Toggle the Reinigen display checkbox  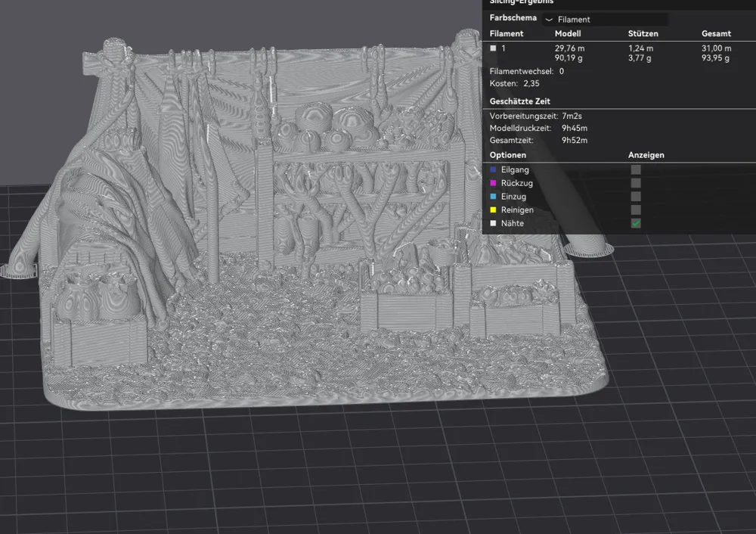click(636, 210)
